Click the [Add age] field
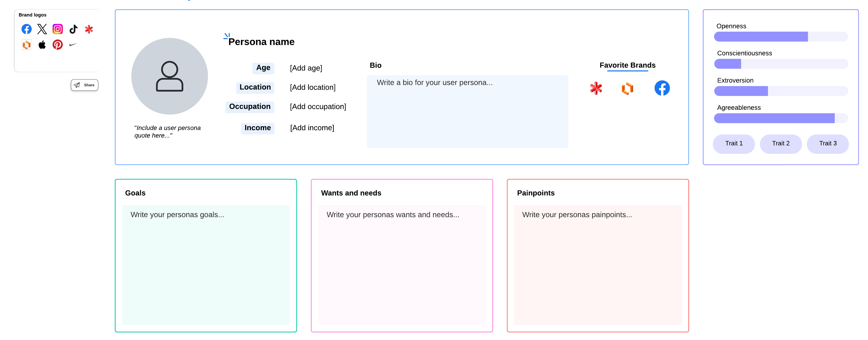Screen dimensions: 868x340 coord(306,68)
